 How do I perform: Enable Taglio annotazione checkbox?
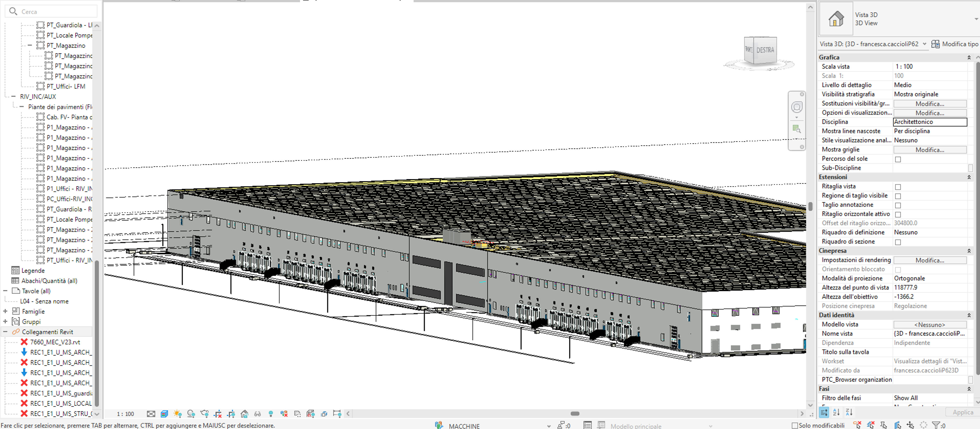point(898,205)
